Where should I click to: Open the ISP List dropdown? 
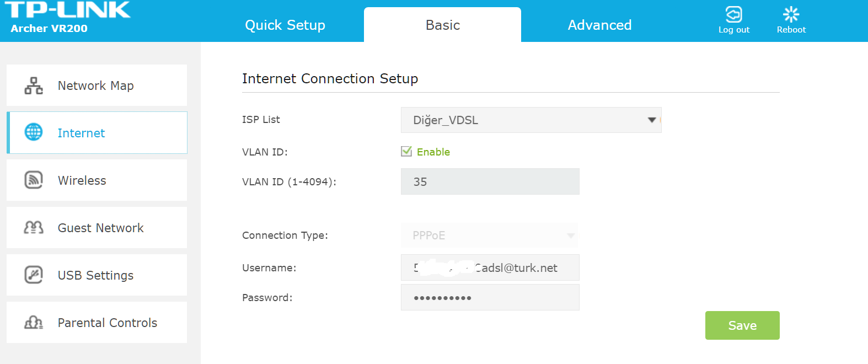click(x=531, y=120)
